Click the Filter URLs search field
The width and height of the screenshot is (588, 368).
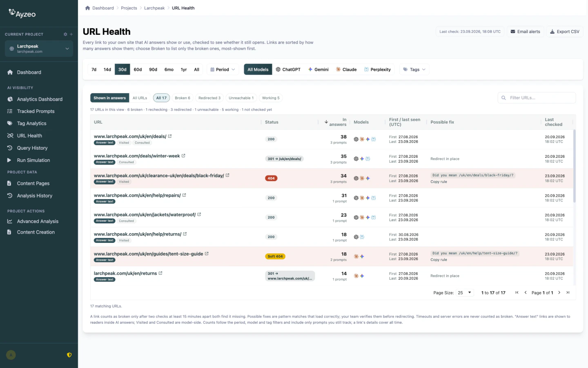537,98
